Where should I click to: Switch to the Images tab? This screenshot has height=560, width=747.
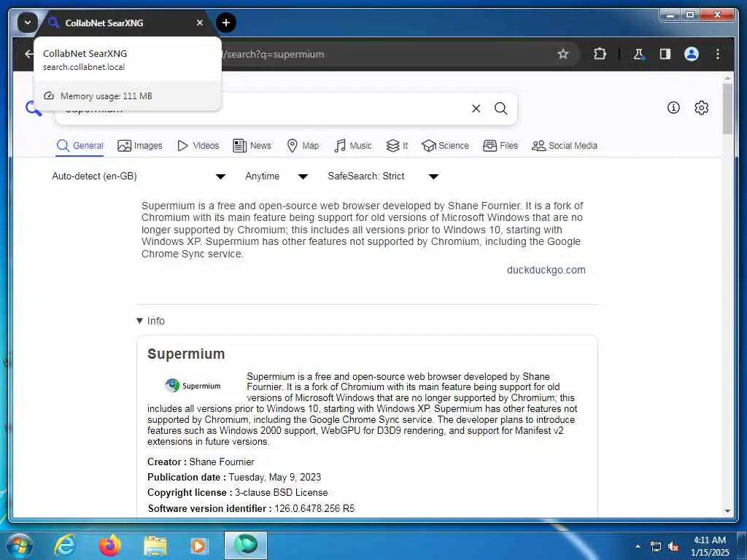(x=139, y=146)
